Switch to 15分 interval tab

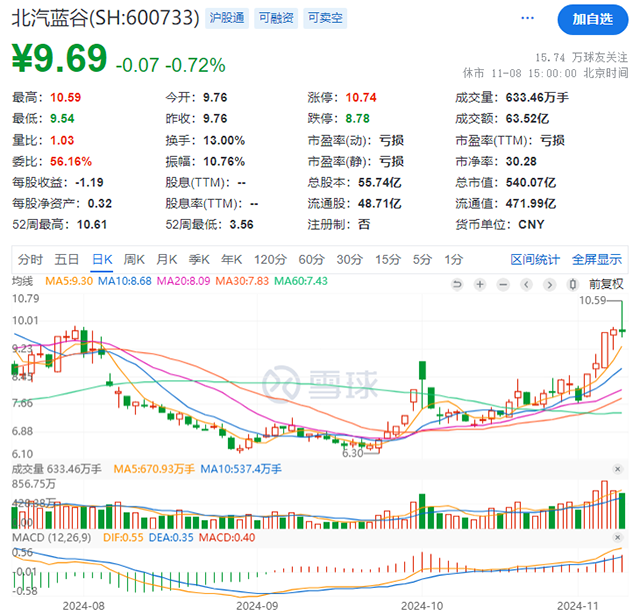[388, 260]
